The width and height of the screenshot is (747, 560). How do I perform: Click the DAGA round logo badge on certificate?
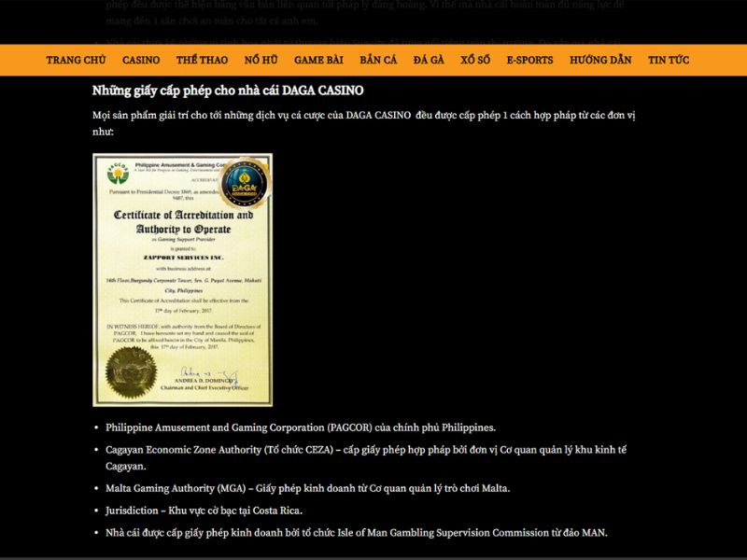point(245,183)
